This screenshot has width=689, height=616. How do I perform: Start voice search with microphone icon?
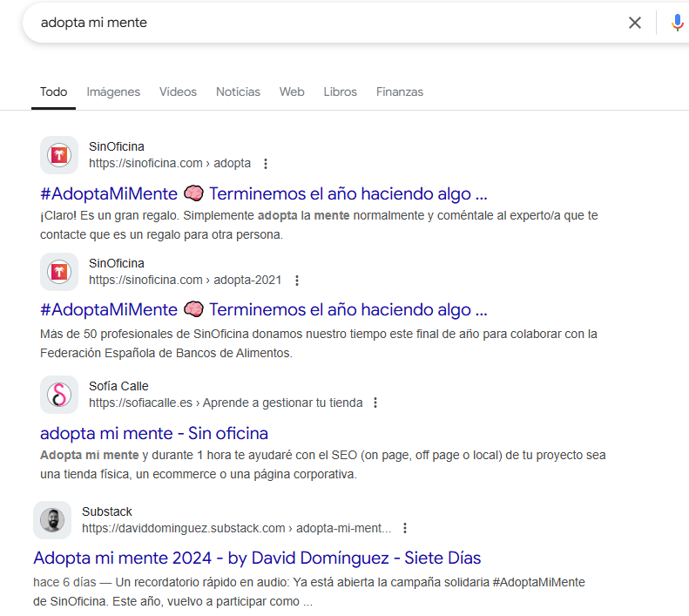(x=677, y=23)
